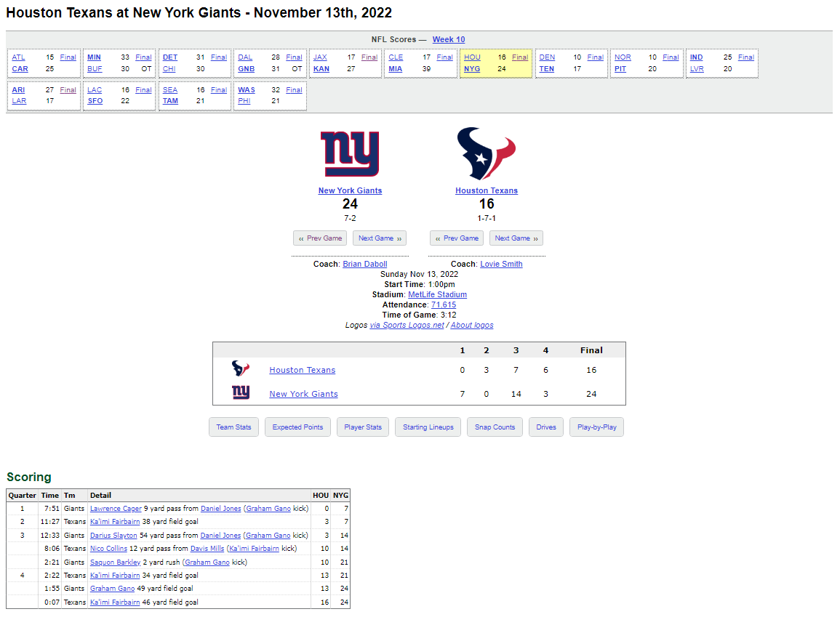Open the PIT team link in scores
Image resolution: width=840 pixels, height=617 pixels.
620,68
